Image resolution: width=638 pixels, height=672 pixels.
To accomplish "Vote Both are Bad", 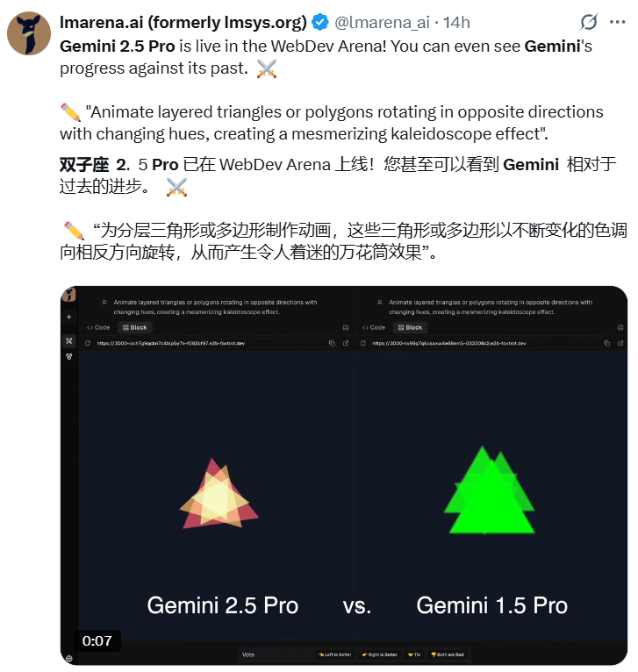I will pos(448,654).
